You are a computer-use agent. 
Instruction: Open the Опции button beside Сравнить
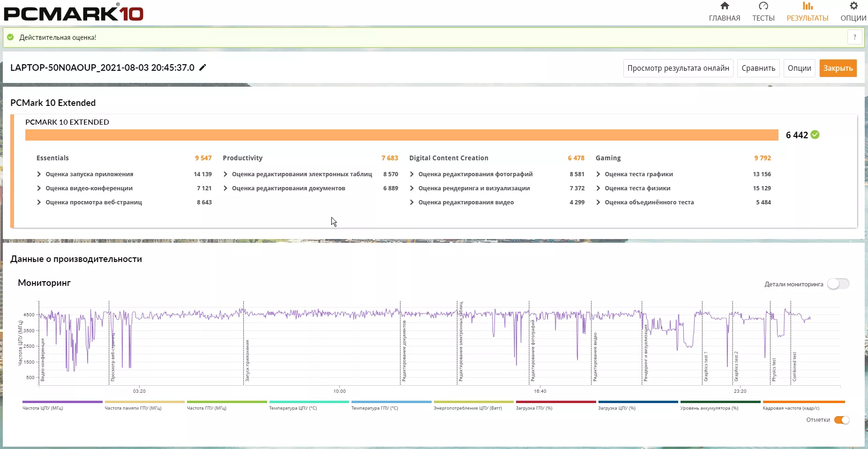[800, 68]
